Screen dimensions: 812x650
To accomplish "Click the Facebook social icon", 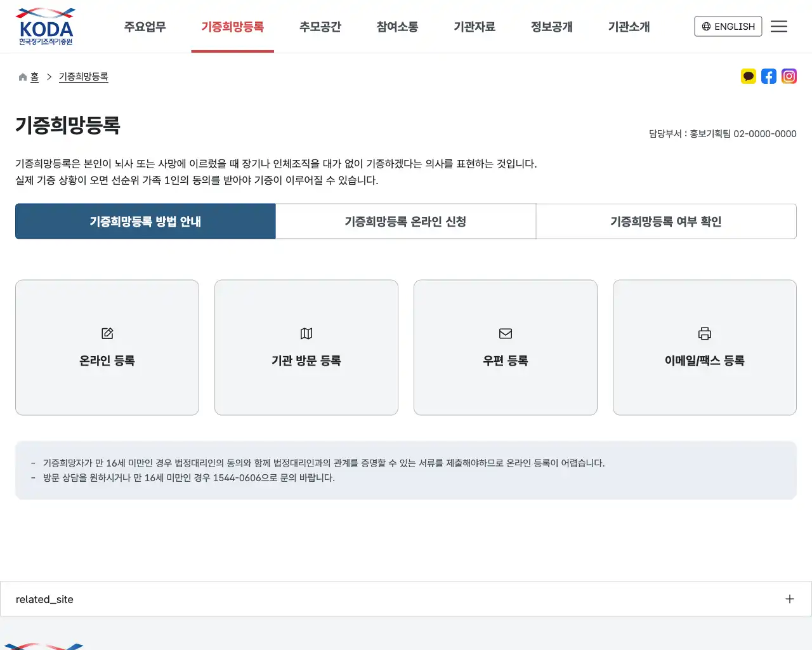I will pyautogui.click(x=769, y=76).
